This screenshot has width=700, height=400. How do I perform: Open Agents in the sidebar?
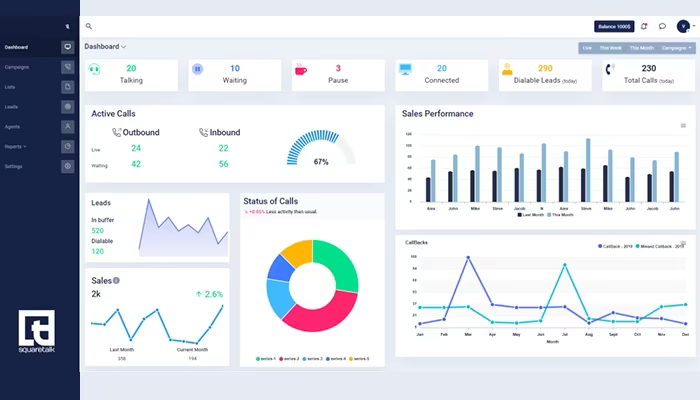pos(12,126)
